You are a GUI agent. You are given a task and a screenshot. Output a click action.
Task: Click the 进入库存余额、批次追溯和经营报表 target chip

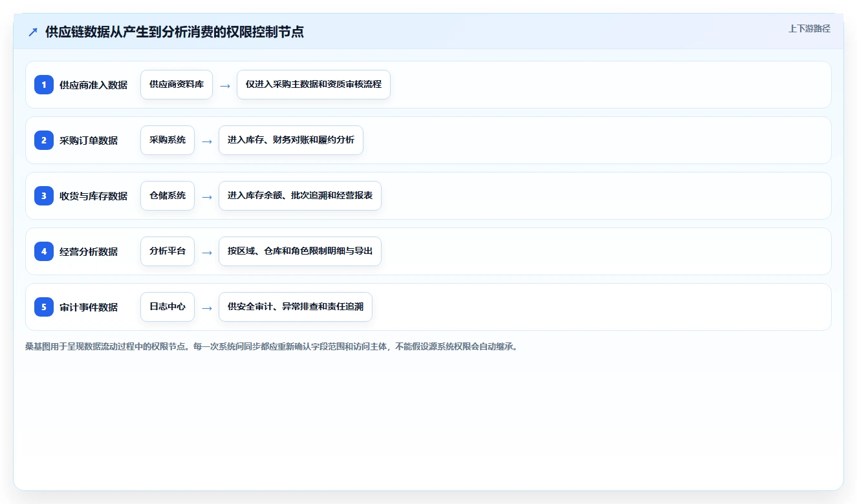point(300,196)
